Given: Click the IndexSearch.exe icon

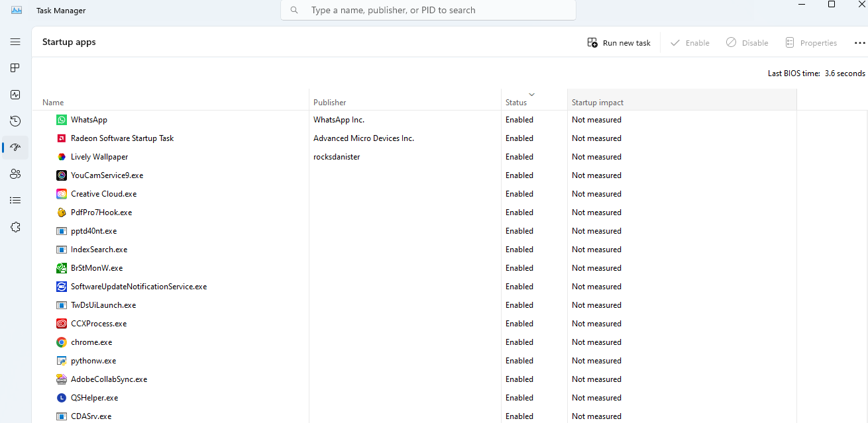Looking at the screenshot, I should [x=62, y=250].
